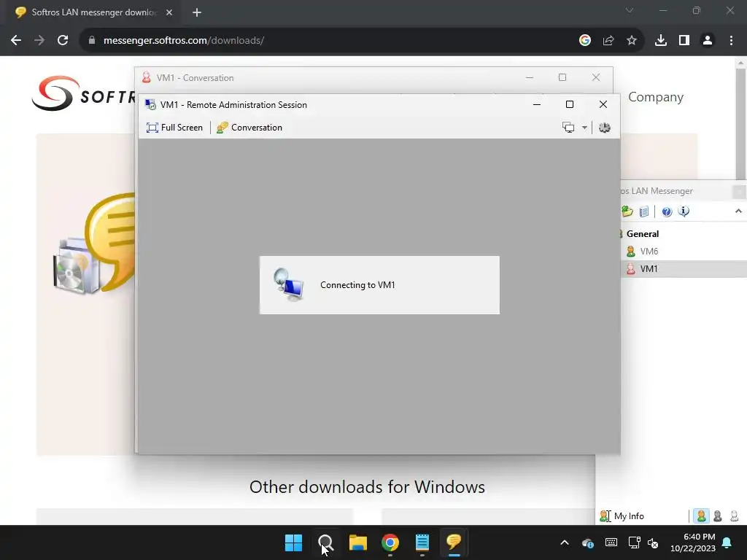Set status to Away with the white user icon

[x=734, y=516]
